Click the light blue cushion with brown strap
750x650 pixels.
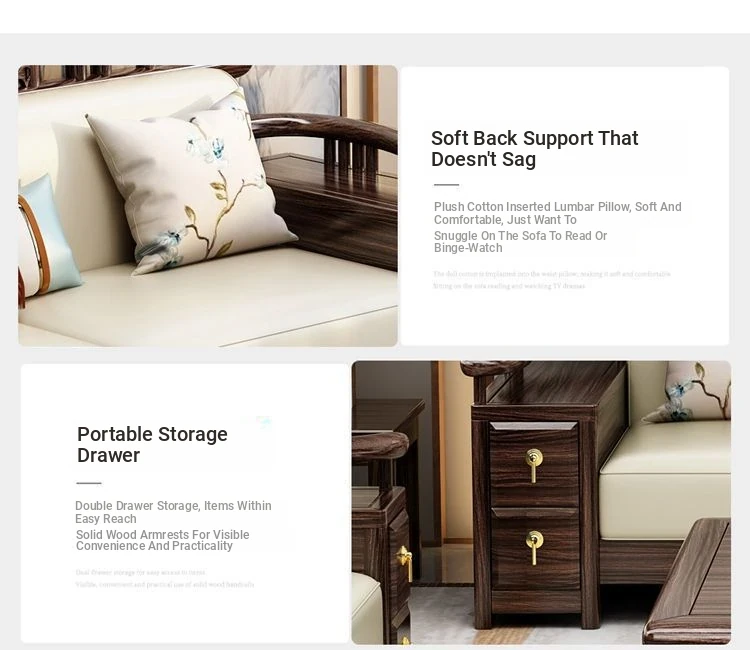click(47, 236)
